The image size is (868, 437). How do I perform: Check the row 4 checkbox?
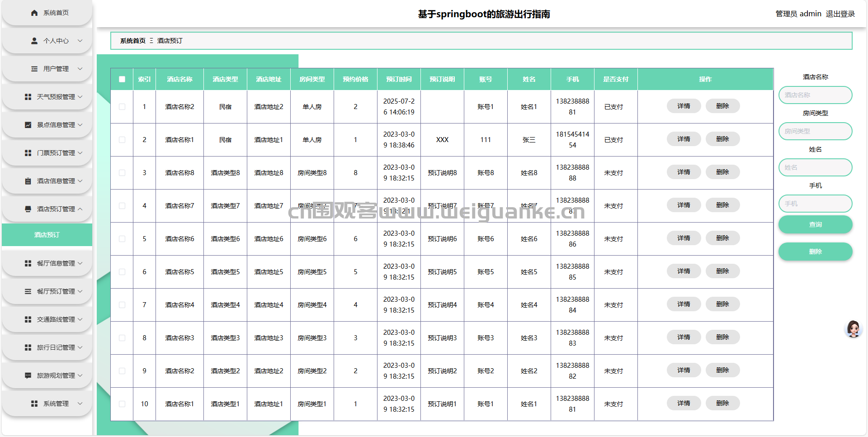click(122, 206)
